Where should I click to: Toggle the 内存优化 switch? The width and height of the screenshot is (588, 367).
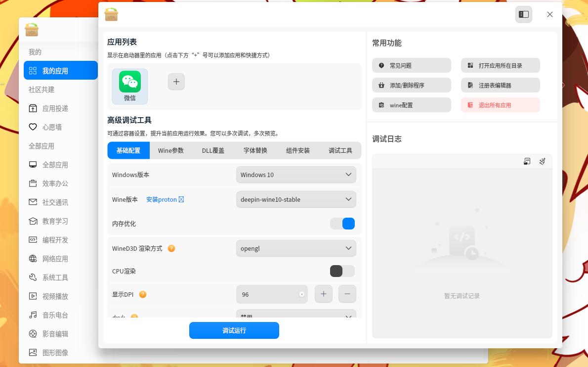[x=342, y=224]
